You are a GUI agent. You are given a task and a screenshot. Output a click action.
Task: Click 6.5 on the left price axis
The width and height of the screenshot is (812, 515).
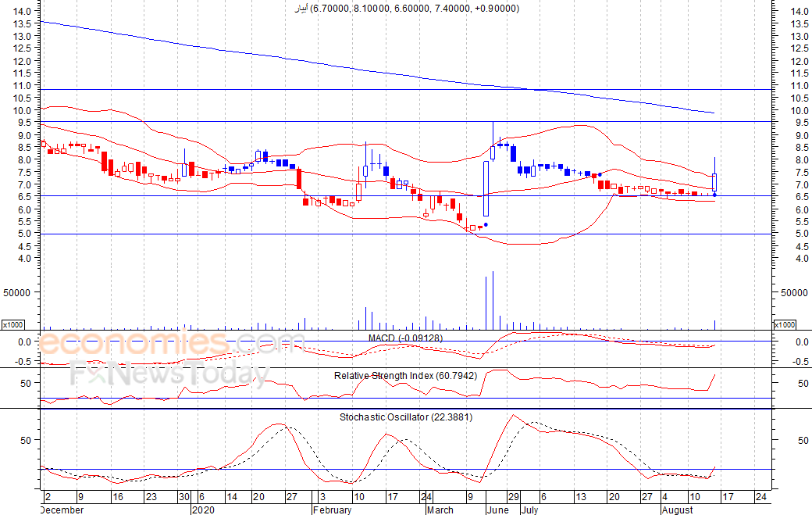25,197
